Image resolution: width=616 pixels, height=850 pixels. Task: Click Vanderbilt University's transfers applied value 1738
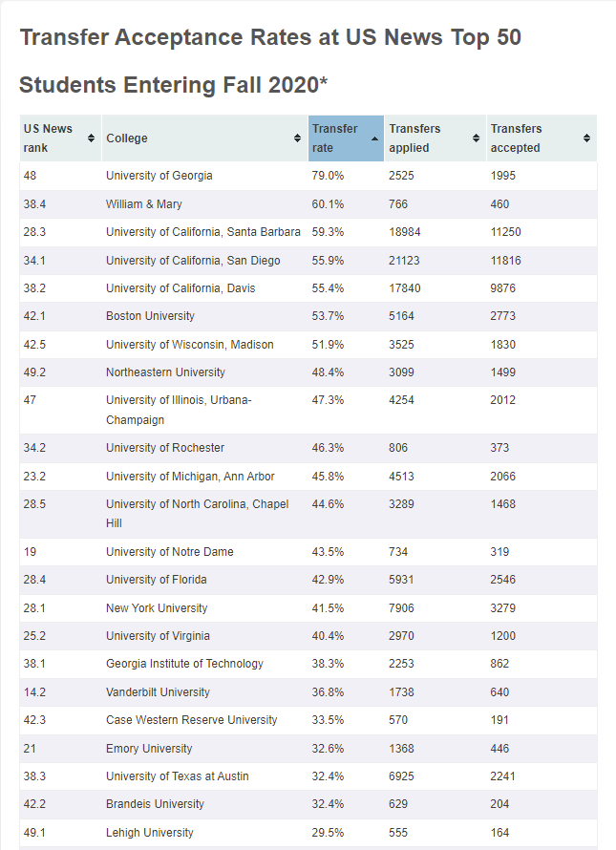point(402,692)
